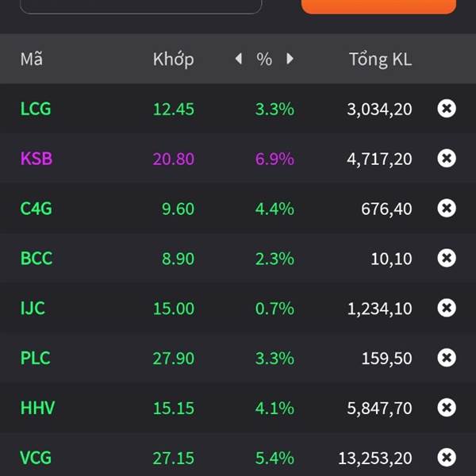Screen dimensions: 476x476
Task: Tap the orange button at top
Action: [378, 6]
